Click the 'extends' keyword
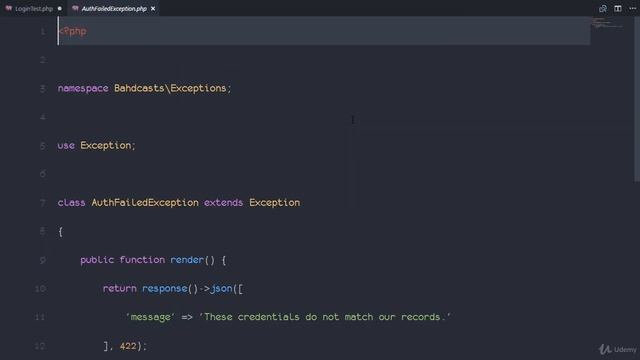Image resolution: width=640 pixels, height=360 pixels. pos(223,203)
